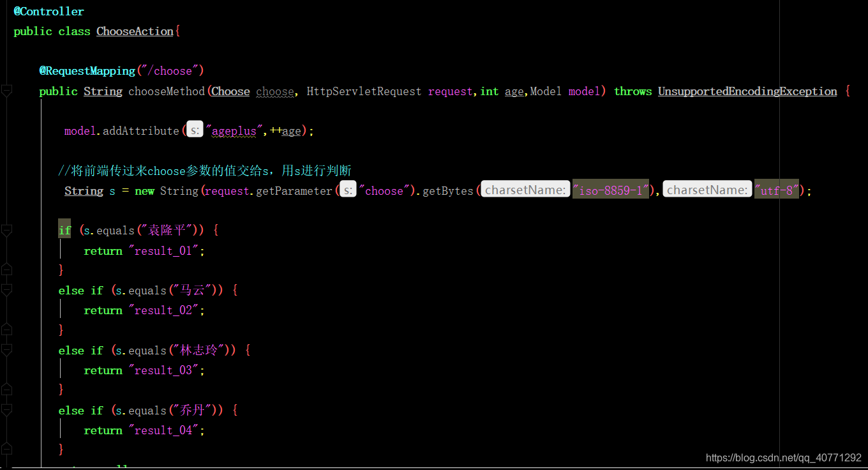Click charsetName hint before "utf-8"
The height and width of the screenshot is (470, 868).
[x=707, y=190]
